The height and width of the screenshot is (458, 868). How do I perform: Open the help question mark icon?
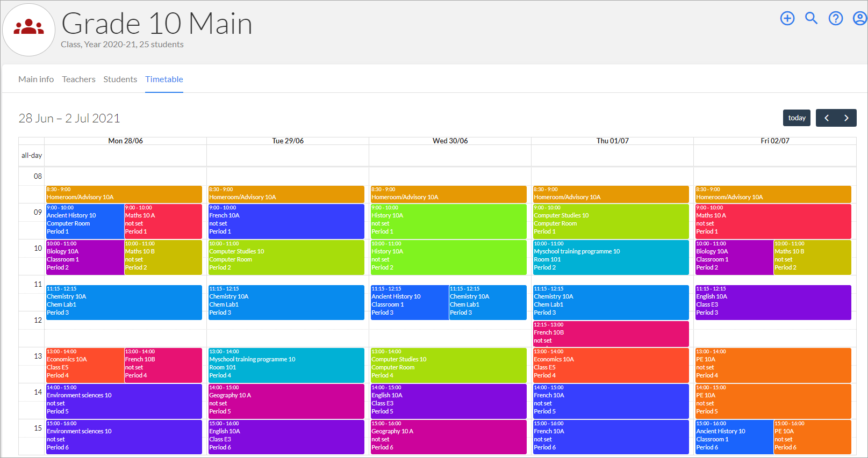[x=835, y=19]
